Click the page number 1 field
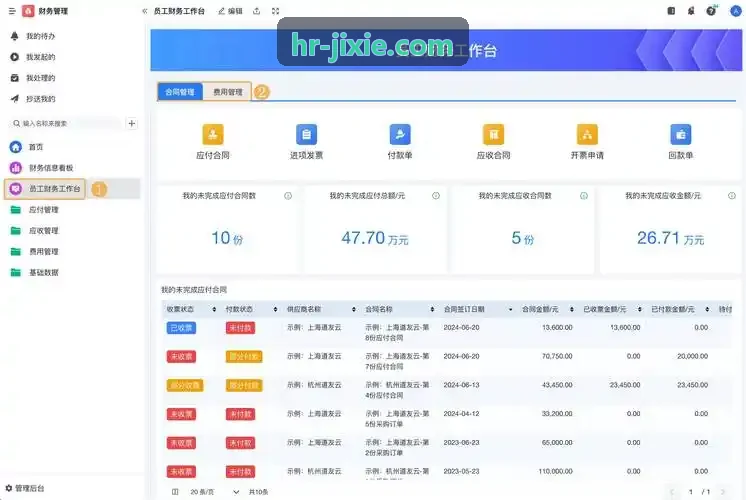This screenshot has height=500, width=746. [x=690, y=492]
